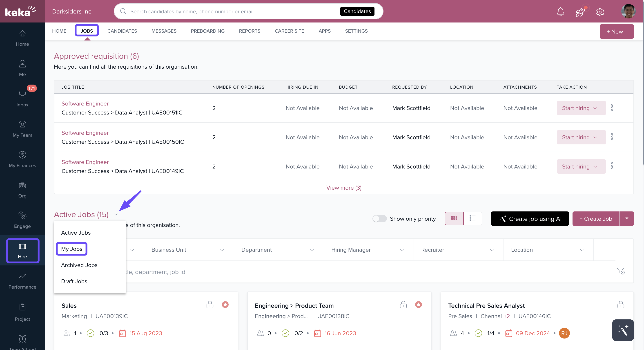
Task: Expand the Create Job split arrow
Action: [x=627, y=218]
